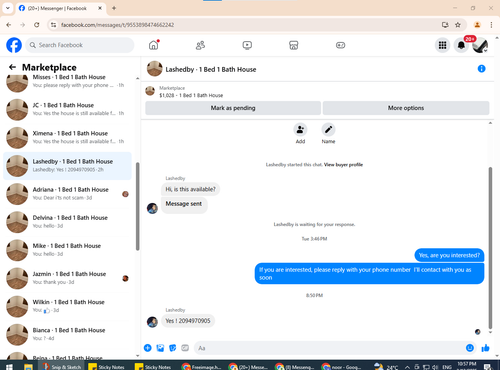Open the Friends icon in top navigation

(200, 45)
